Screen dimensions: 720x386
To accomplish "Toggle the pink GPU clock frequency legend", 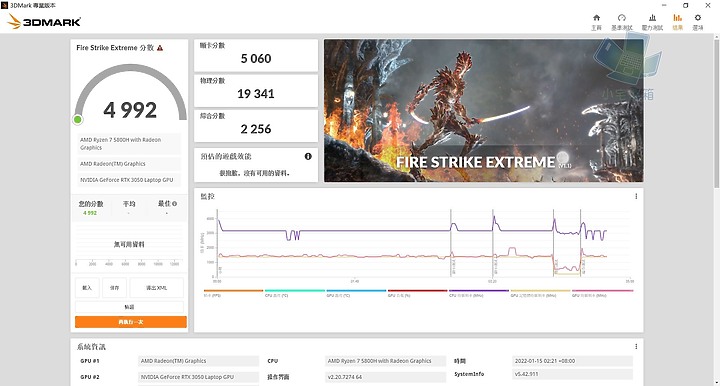I will click(x=602, y=292).
